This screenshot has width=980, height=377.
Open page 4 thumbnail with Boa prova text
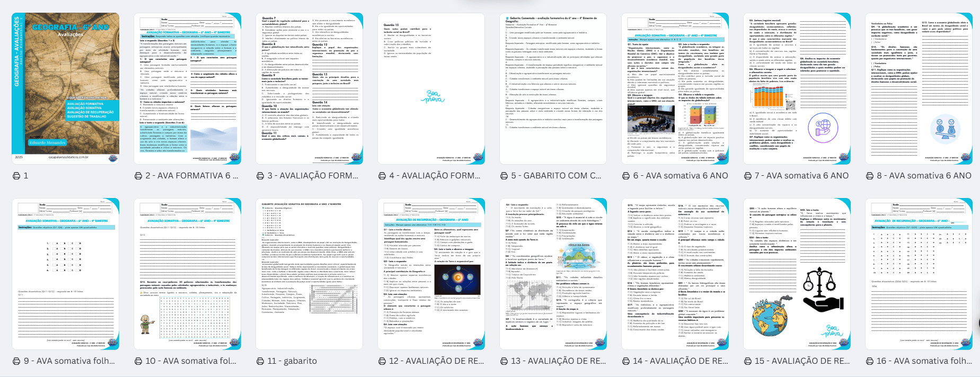point(431,88)
